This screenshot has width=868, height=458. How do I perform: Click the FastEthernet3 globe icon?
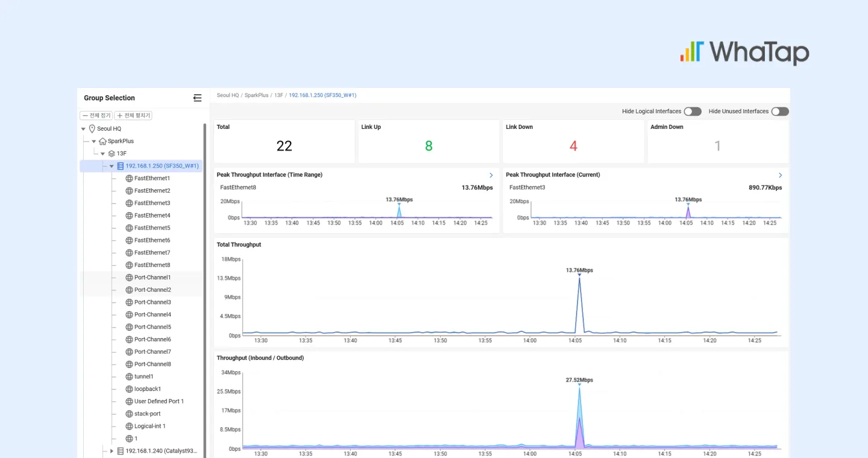click(129, 203)
